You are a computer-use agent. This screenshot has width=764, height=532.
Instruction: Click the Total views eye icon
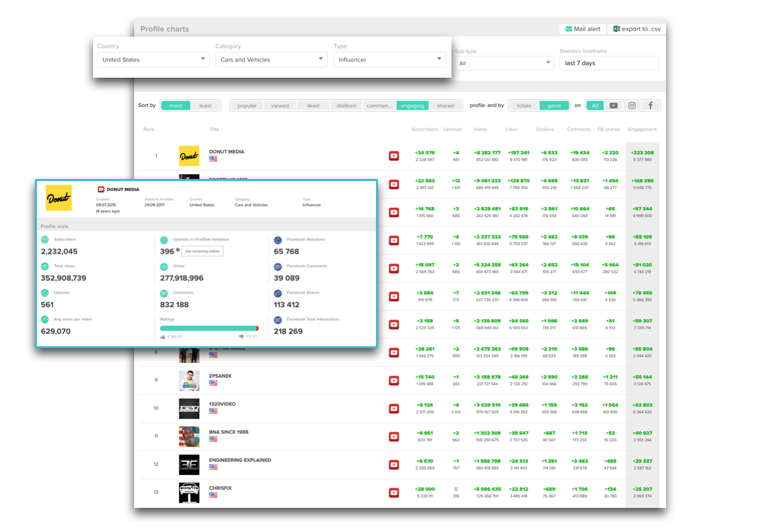45,266
